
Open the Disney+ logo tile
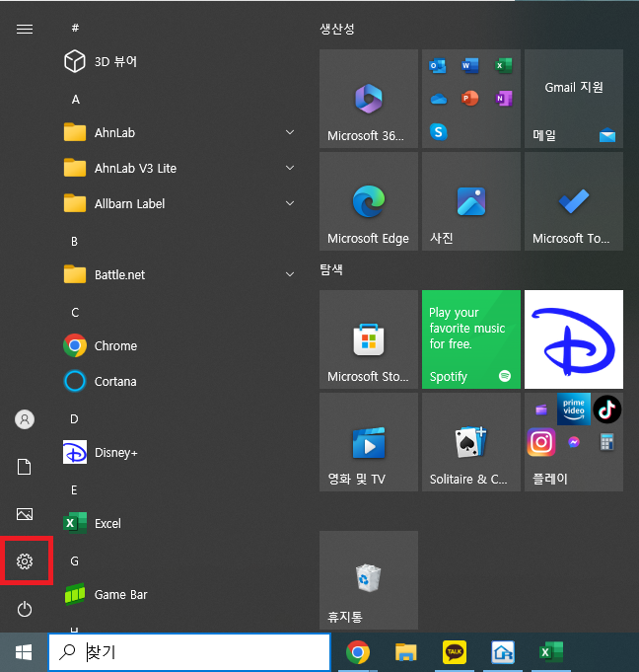(574, 339)
